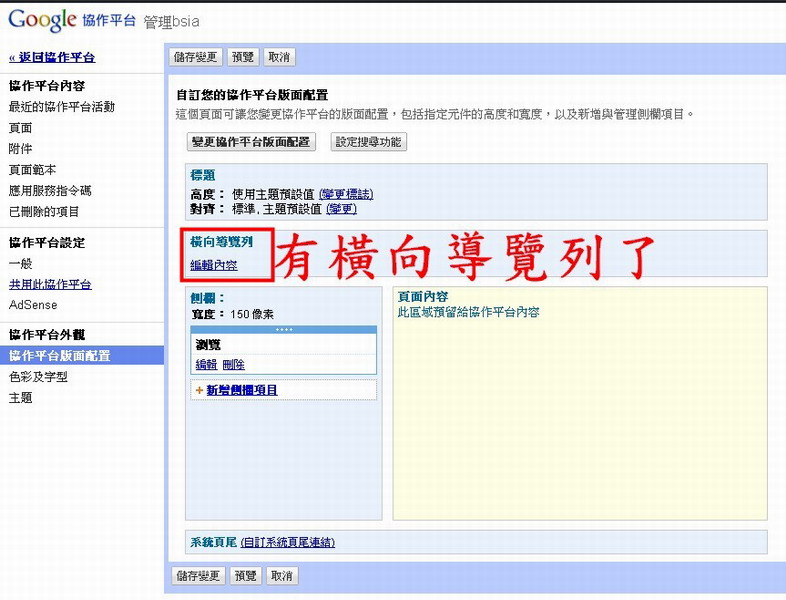The image size is (786, 600).
Task: Click top 儲存變更 button
Action: [x=195, y=57]
